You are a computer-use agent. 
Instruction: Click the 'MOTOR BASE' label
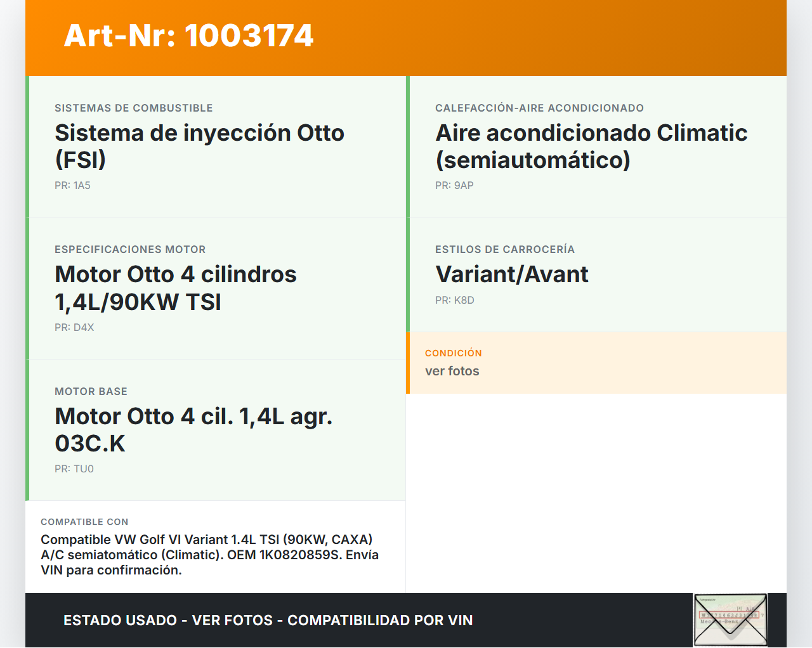pos(91,392)
